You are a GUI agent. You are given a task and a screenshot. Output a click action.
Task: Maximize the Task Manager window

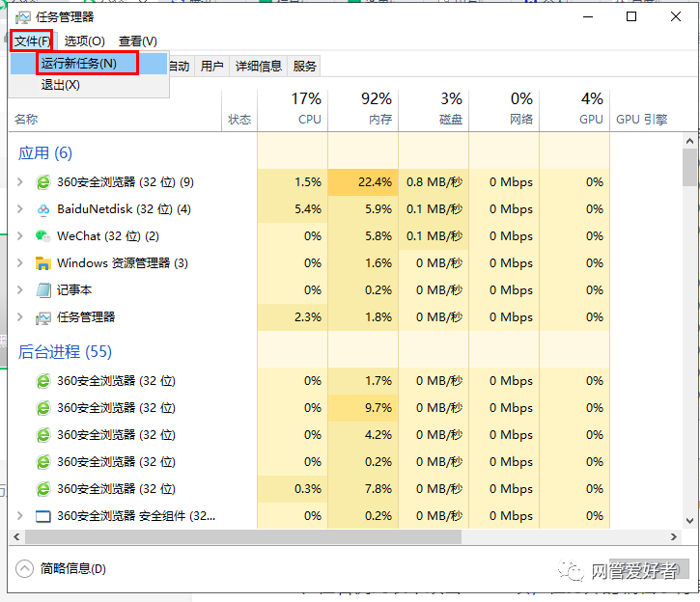click(631, 17)
